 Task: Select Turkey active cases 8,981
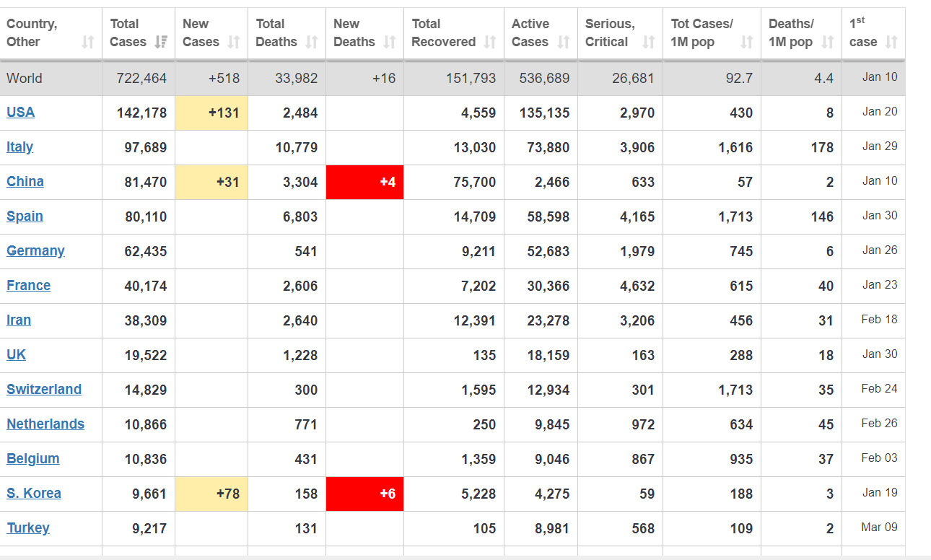click(x=552, y=528)
